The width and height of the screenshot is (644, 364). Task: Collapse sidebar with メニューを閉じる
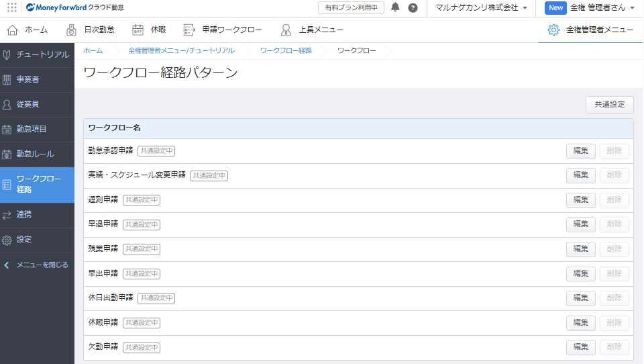coord(37,265)
